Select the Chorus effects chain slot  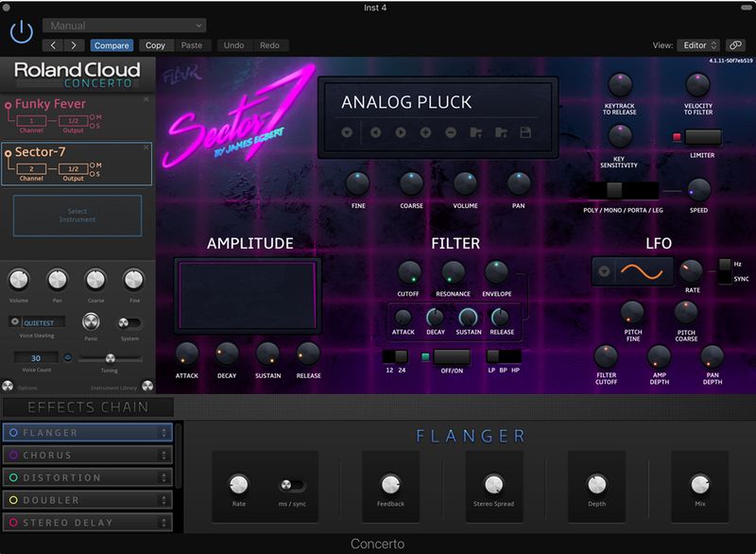coord(88,455)
